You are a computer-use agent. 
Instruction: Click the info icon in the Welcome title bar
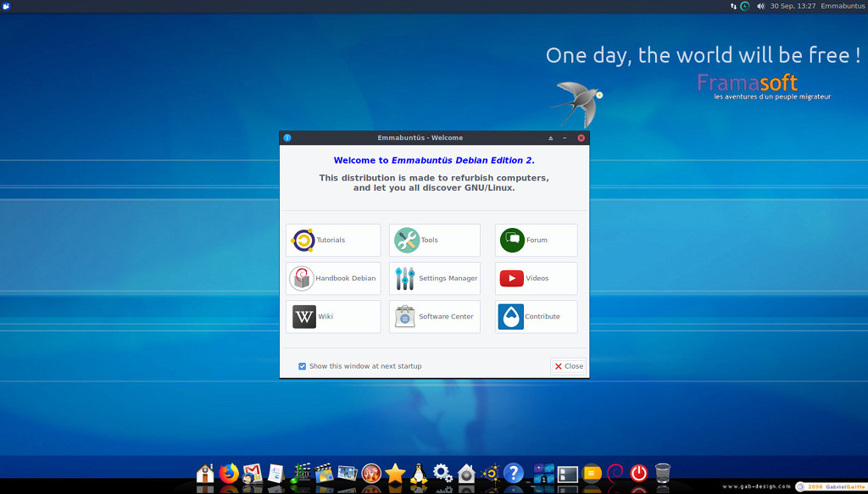pyautogui.click(x=287, y=138)
